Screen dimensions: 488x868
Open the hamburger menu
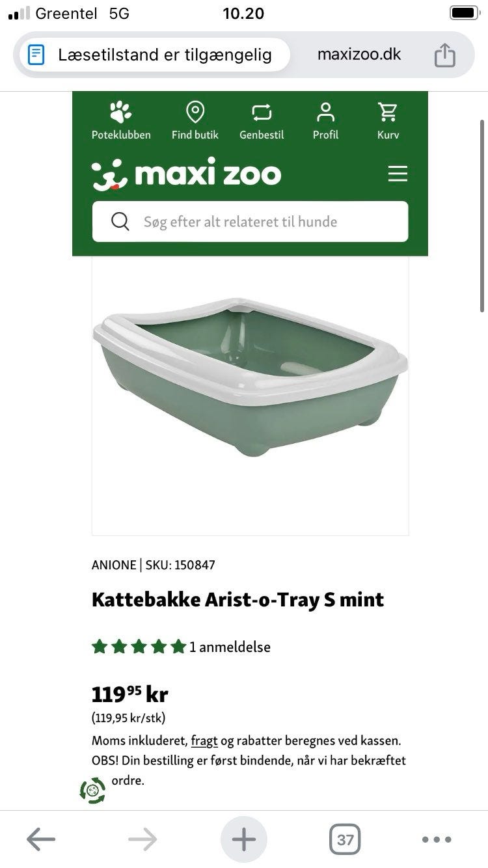point(397,174)
